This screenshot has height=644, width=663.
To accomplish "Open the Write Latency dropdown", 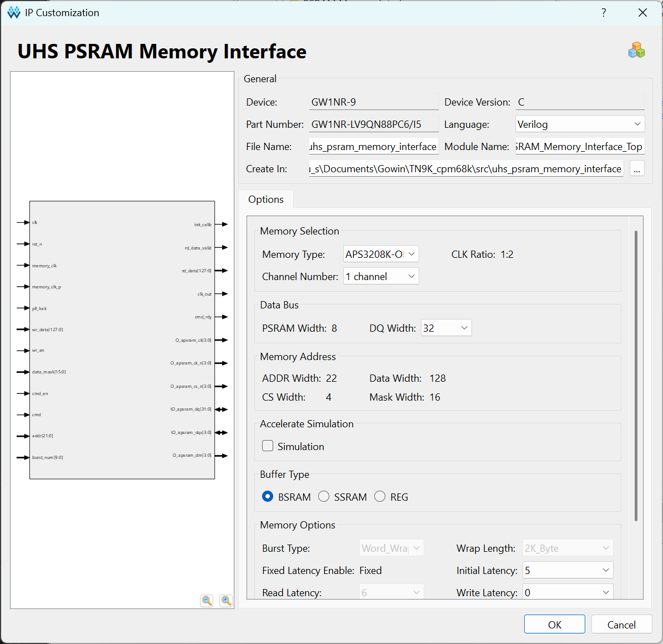I will pyautogui.click(x=568, y=592).
